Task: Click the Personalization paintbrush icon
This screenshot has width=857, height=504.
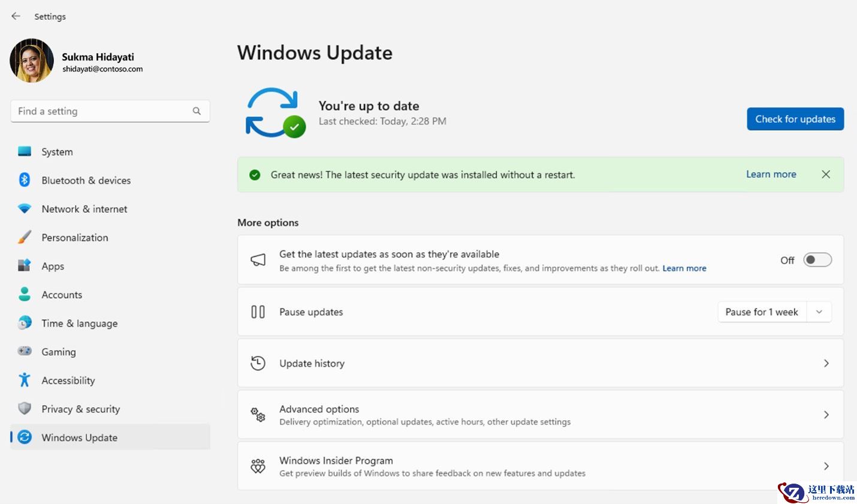Action: click(25, 237)
